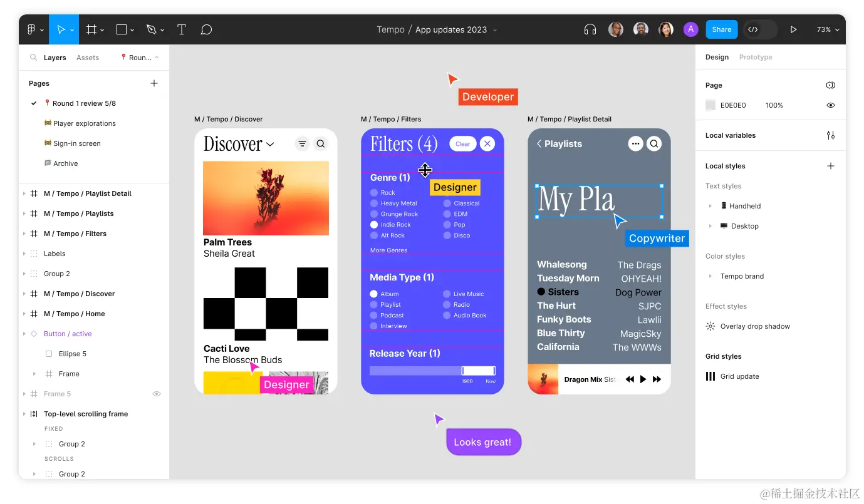Open the Roun... page selector dropdown
Image resolution: width=864 pixels, height=504 pixels.
pos(140,58)
